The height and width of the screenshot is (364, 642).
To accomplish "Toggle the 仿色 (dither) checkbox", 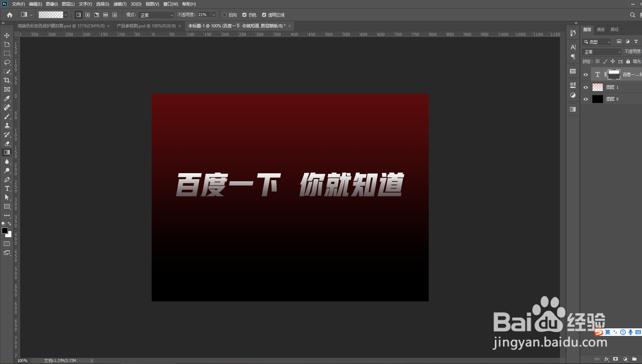I will click(x=244, y=15).
